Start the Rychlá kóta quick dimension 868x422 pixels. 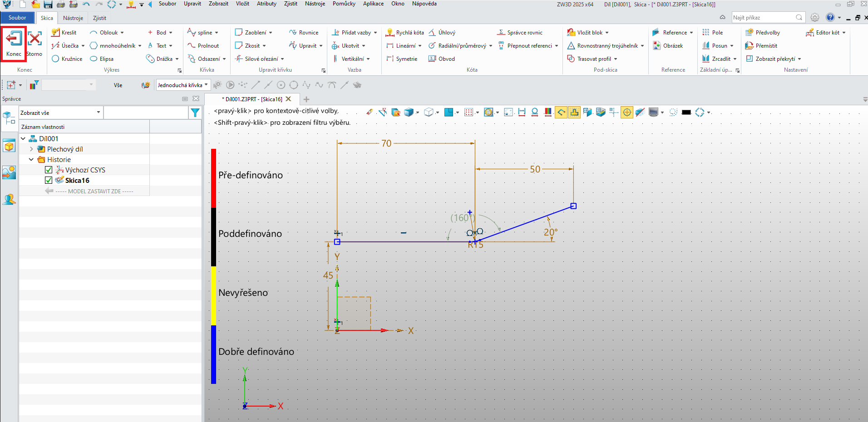tap(405, 33)
